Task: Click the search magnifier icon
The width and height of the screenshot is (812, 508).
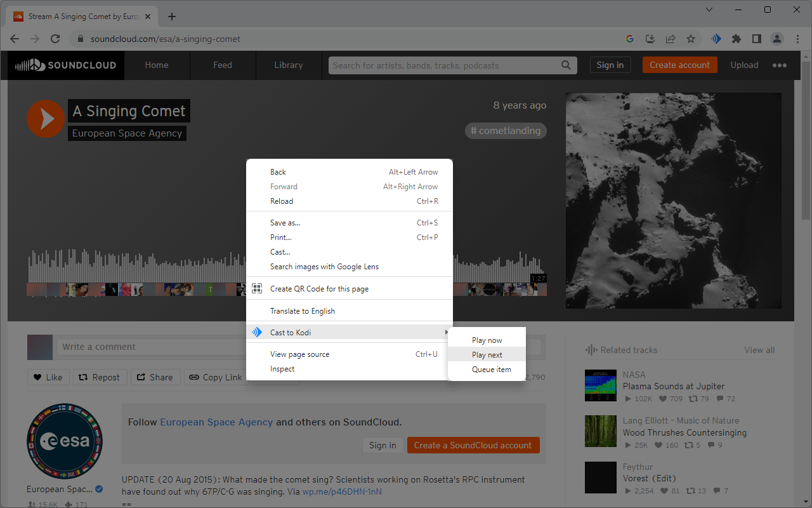Action: click(x=566, y=65)
